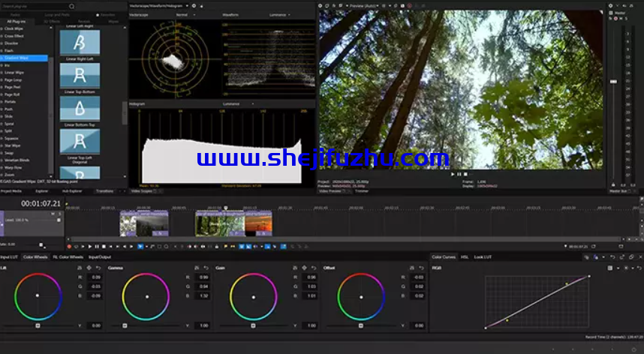Switch to the Explorer tab
This screenshot has width=644, height=354.
tap(41, 191)
